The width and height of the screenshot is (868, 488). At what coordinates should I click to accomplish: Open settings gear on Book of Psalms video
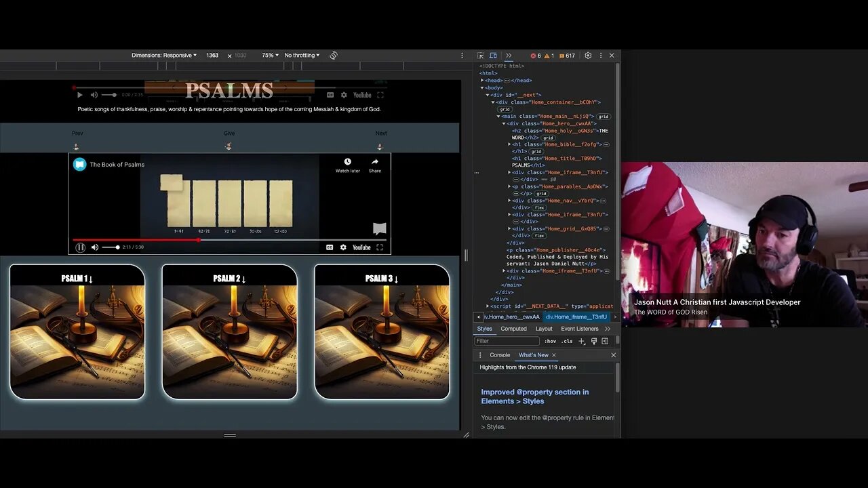click(343, 247)
